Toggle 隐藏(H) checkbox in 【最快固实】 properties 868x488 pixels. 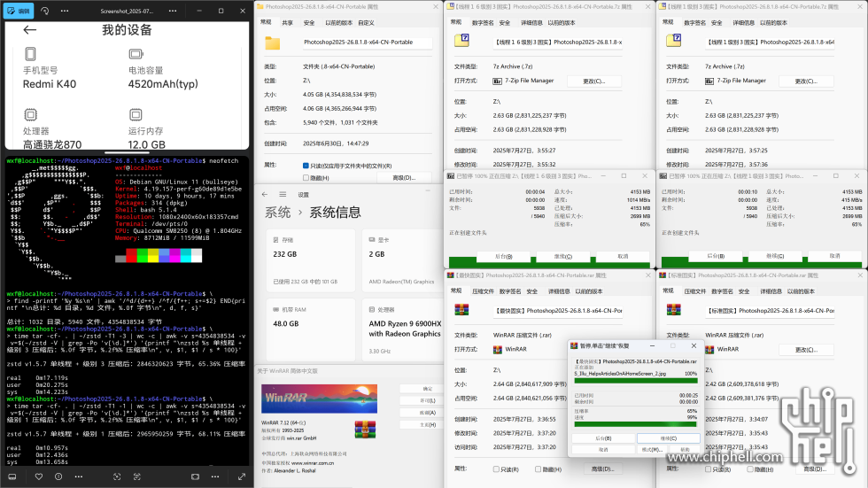(539, 469)
